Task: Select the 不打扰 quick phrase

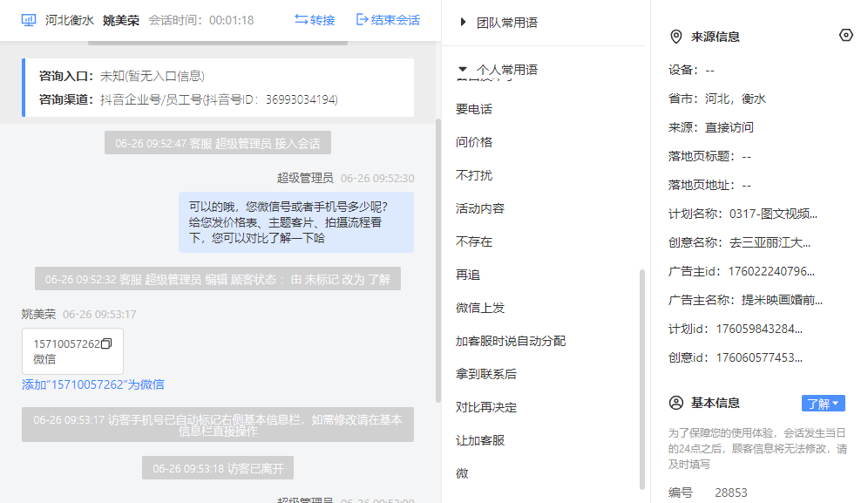Action: (x=474, y=175)
